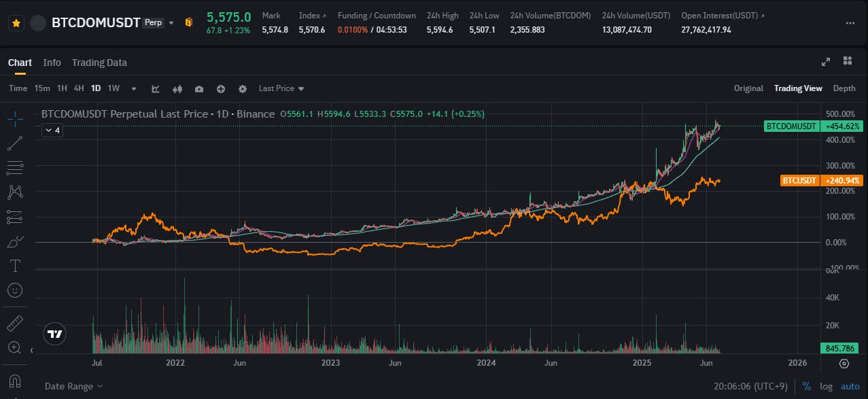Open the Last Price dropdown
The width and height of the screenshot is (868, 399).
281,88
